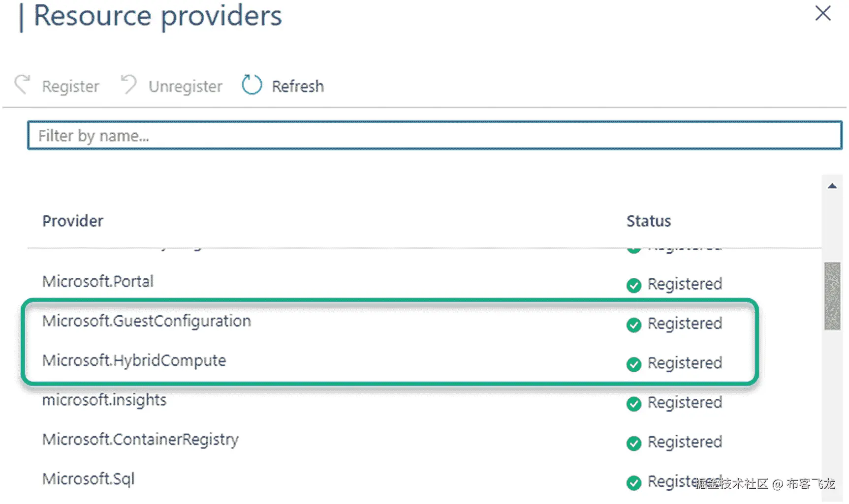Click green check icon for Microsoft.HybridCompute
This screenshot has height=504, width=849.
[x=634, y=364]
